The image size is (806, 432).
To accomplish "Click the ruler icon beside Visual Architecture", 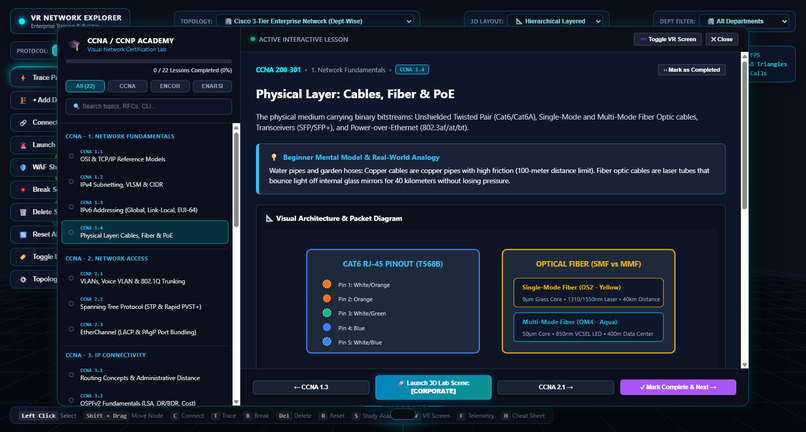I will [269, 219].
